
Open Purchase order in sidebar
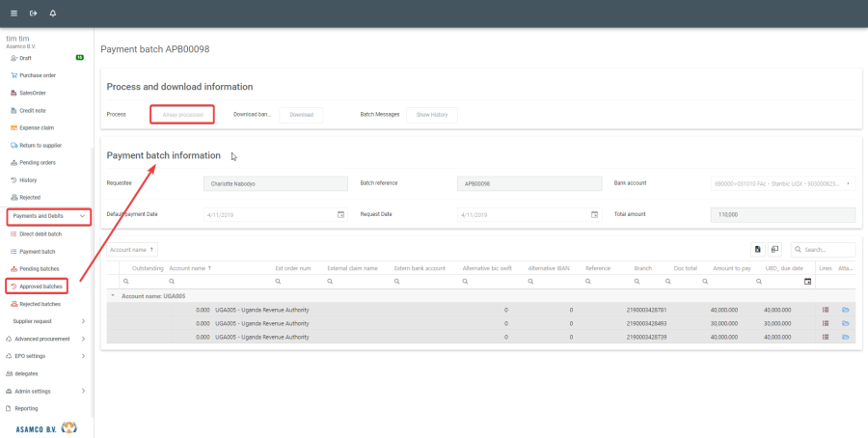[38, 75]
